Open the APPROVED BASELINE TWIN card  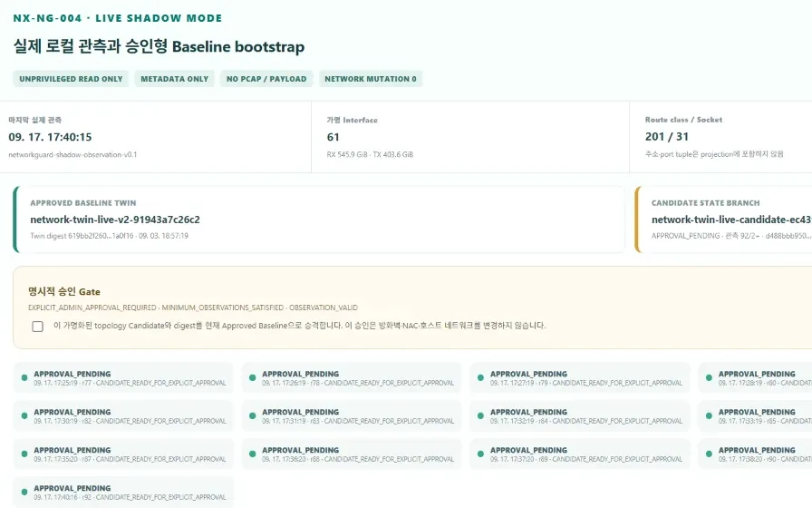point(319,220)
